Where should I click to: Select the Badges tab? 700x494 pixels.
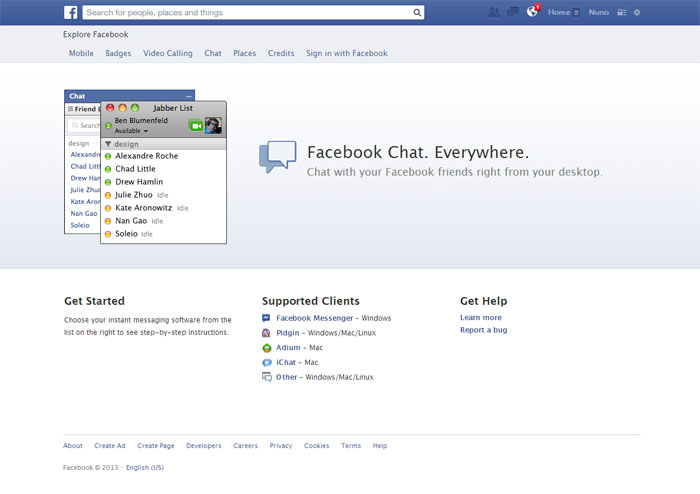[x=118, y=53]
